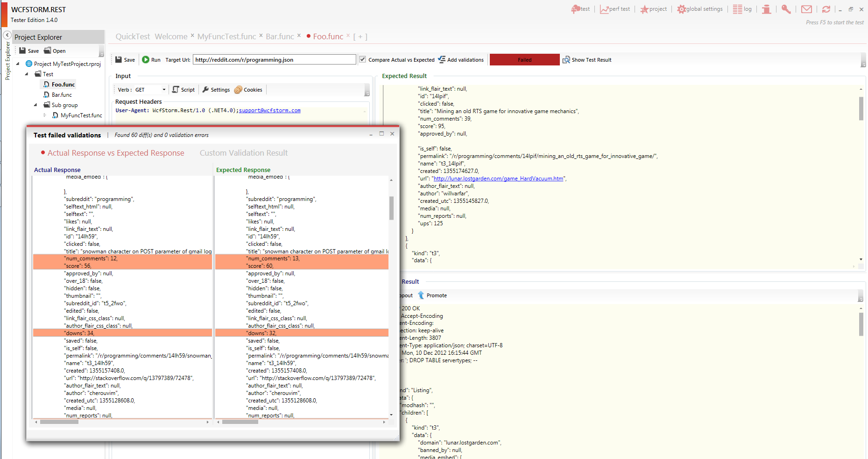868x459 pixels.
Task: Switch to the QuickTest tab
Action: [x=133, y=36]
